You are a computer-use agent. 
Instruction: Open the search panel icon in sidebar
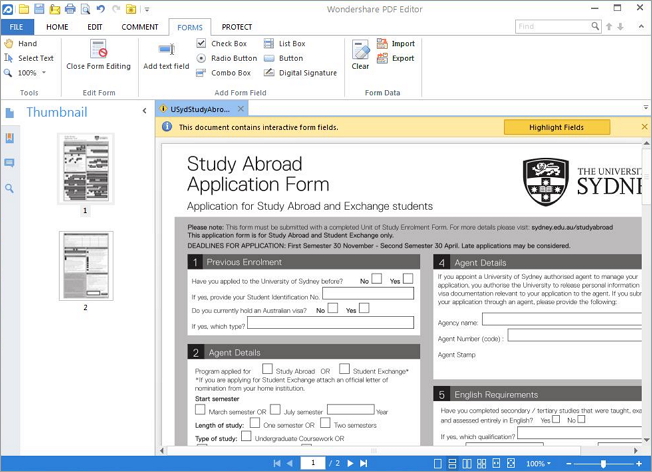[10, 188]
